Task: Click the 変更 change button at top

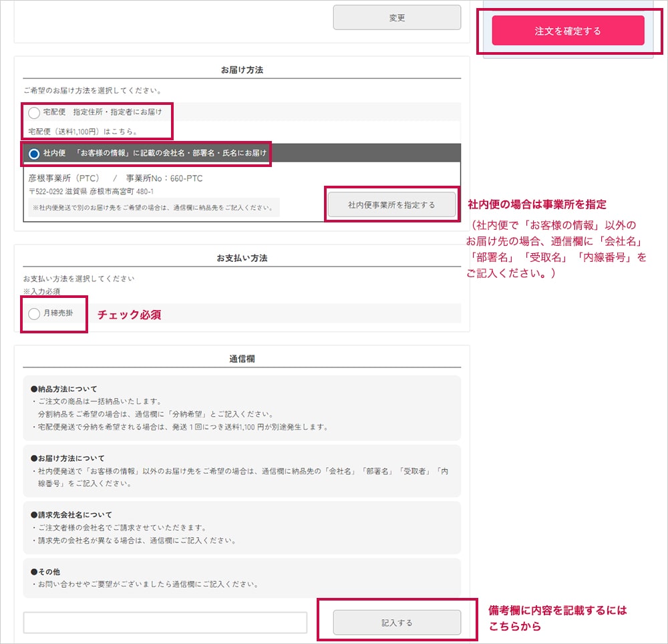Action: [397, 18]
